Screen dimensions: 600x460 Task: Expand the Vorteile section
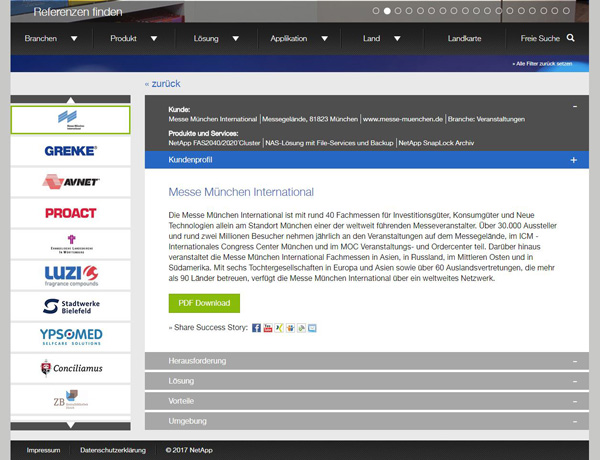point(367,401)
